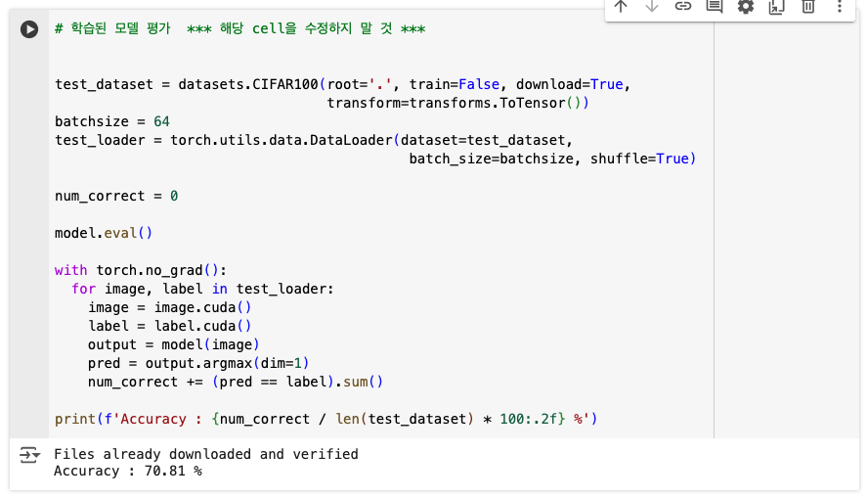Click the 'output = model(image)' line
Screen dimensions: 868x499
(173, 345)
